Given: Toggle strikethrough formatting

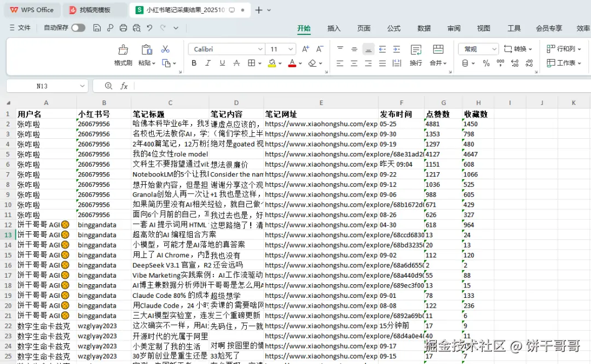Looking at the screenshot, I should pyautogui.click(x=236, y=63).
